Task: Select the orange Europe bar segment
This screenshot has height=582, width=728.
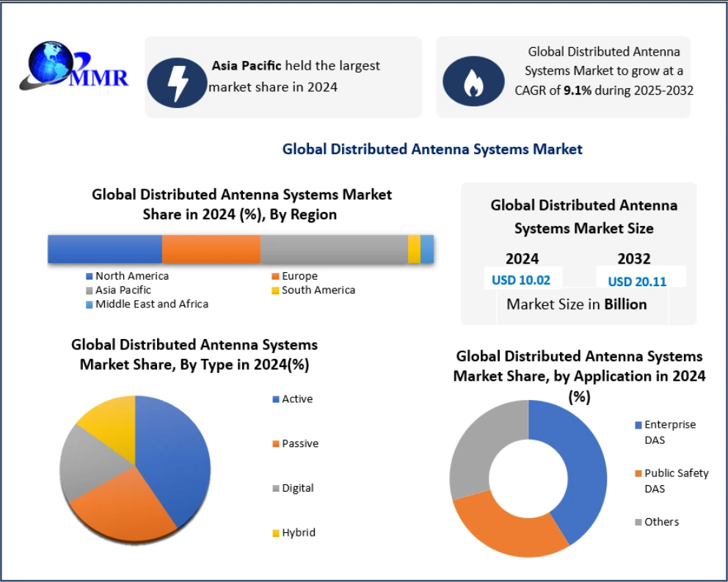Action: pos(211,250)
